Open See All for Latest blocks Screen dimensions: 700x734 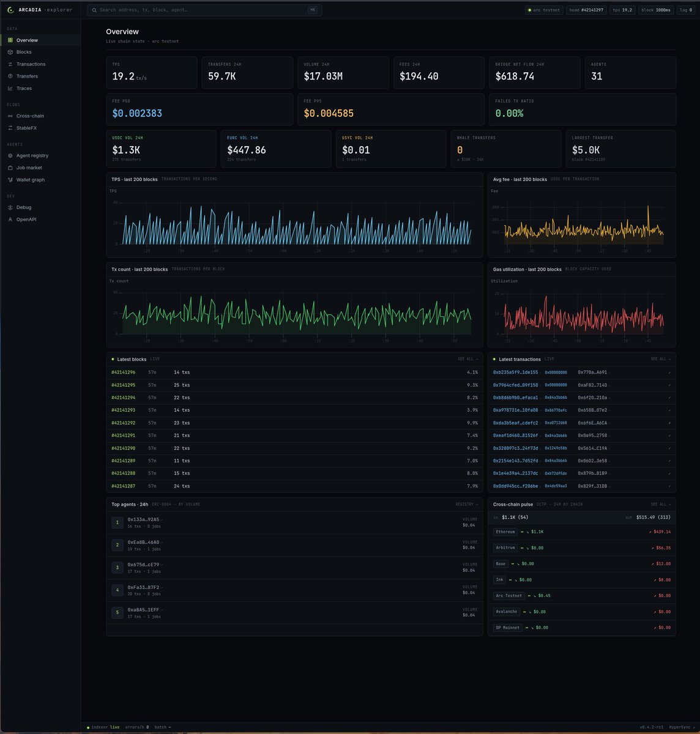tap(468, 359)
